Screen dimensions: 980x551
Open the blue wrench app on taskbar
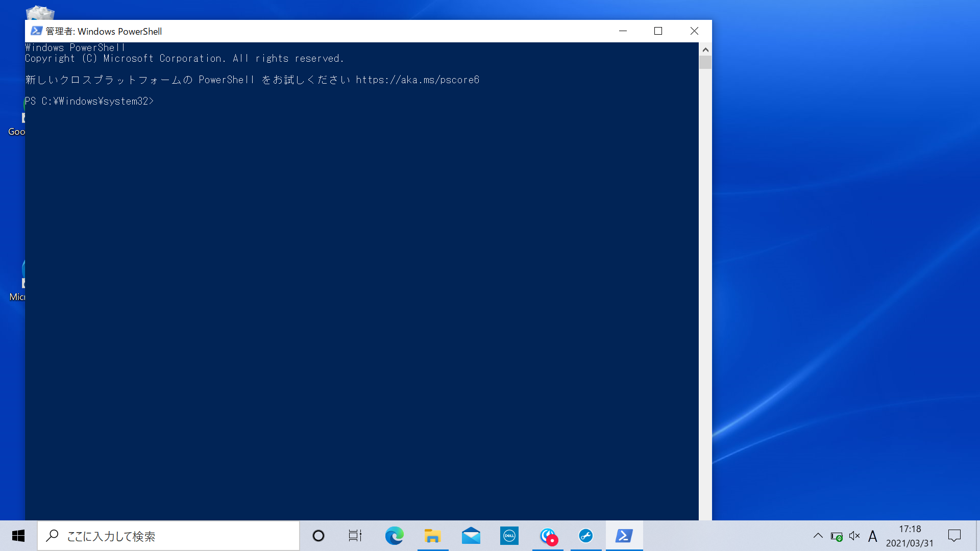coord(586,536)
